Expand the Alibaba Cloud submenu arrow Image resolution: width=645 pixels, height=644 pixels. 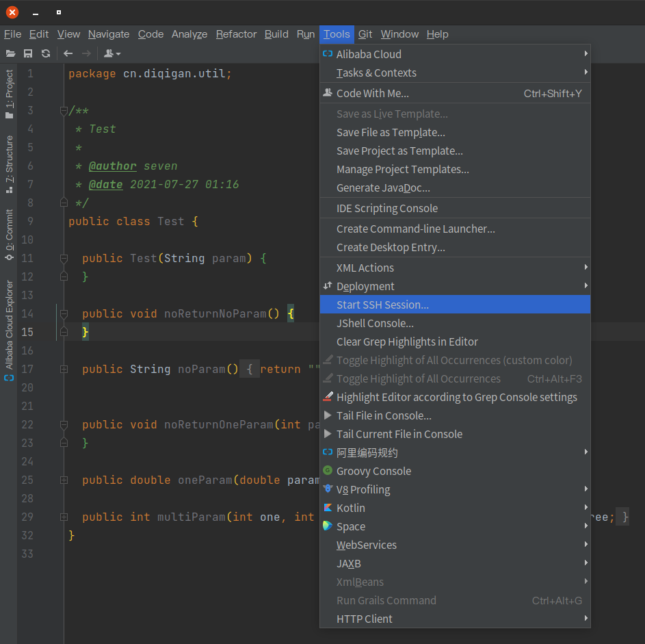(585, 53)
